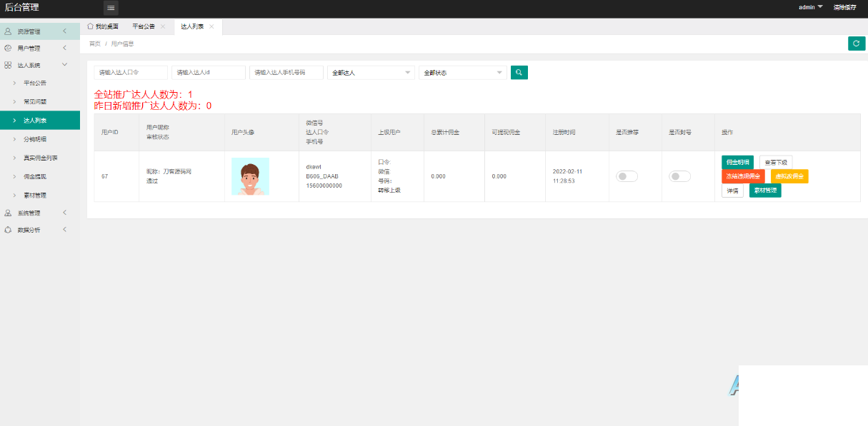Image resolution: width=868 pixels, height=426 pixels.
Task: Click the 查看下级 action button
Action: pos(776,162)
